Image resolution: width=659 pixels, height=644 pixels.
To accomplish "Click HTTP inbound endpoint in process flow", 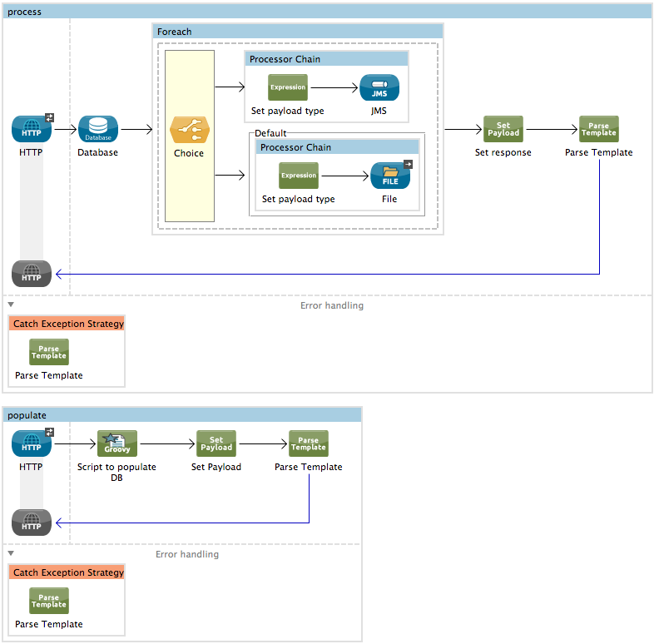I will (32, 130).
